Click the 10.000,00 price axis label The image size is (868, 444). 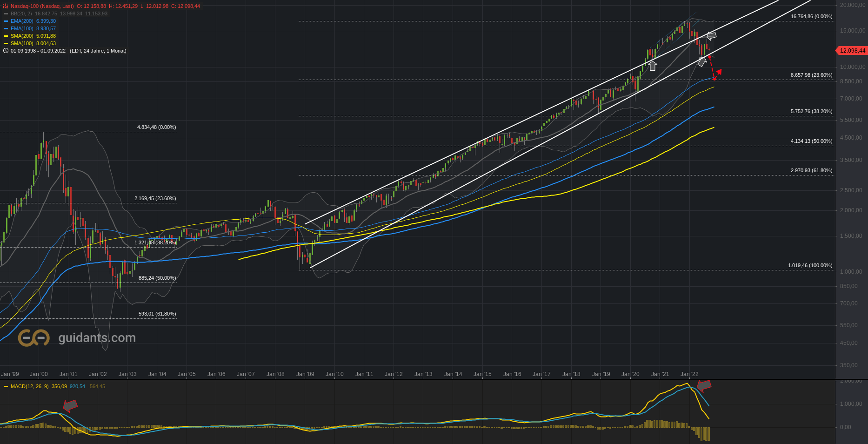852,67
